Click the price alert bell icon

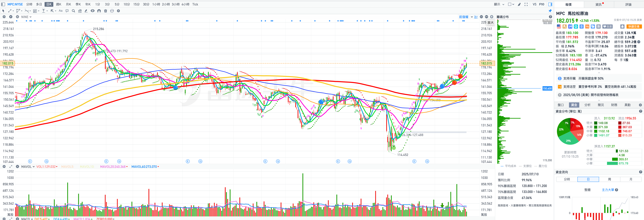tap(622, 27)
